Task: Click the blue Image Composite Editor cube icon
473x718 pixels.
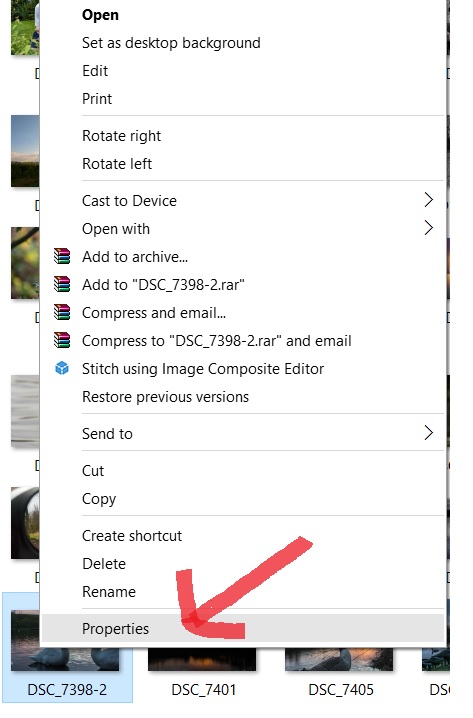Action: [x=62, y=368]
